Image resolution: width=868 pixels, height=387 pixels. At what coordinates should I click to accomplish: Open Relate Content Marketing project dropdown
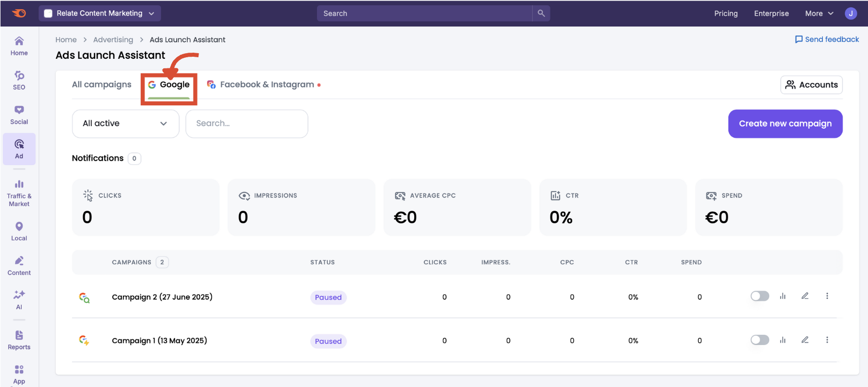[x=100, y=13]
